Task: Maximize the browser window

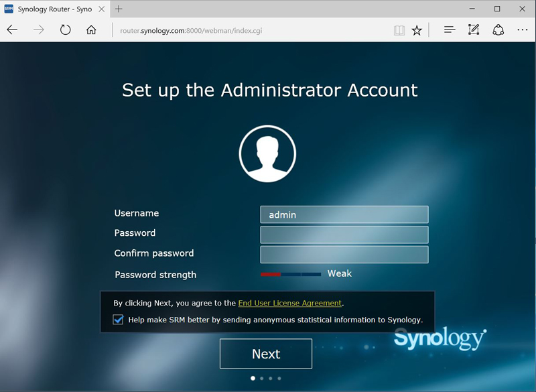Action: pos(497,9)
